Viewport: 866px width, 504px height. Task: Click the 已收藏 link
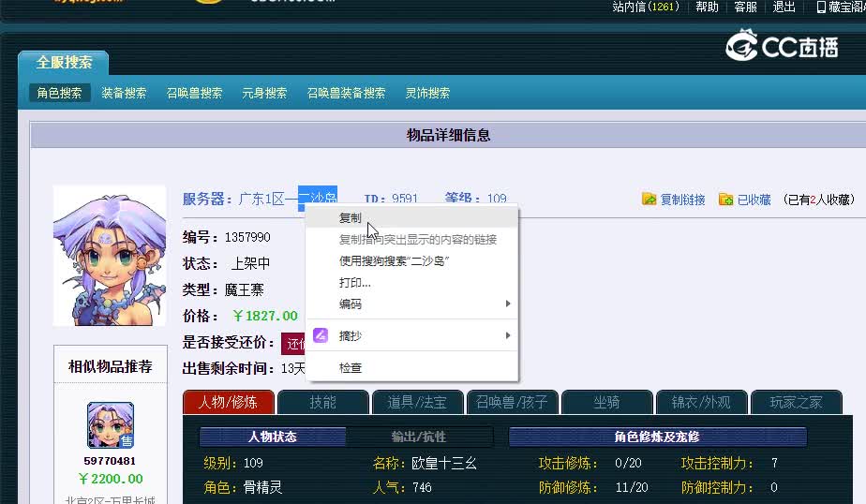coord(754,200)
